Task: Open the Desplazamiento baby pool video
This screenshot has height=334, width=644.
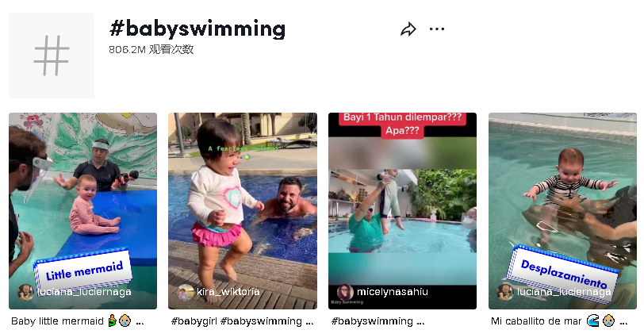Action: [562, 211]
